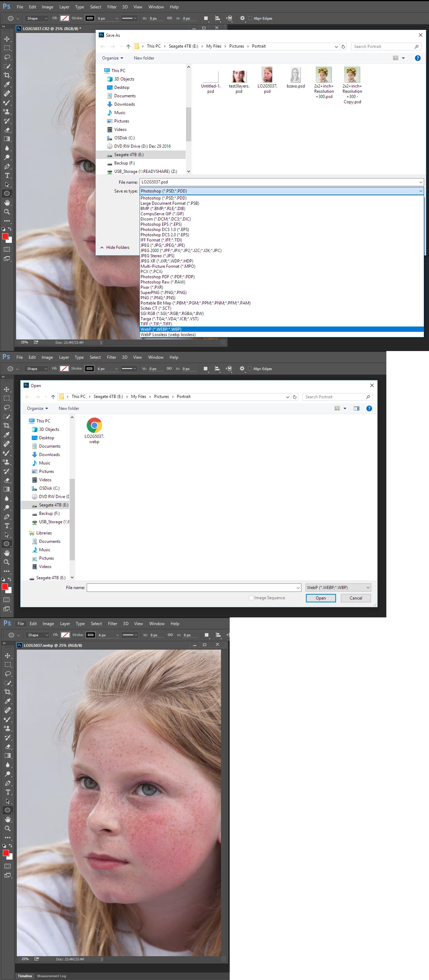Select the Clone Stamp tool beside the Save As dialog
The image size is (429, 980).
(x=7, y=112)
